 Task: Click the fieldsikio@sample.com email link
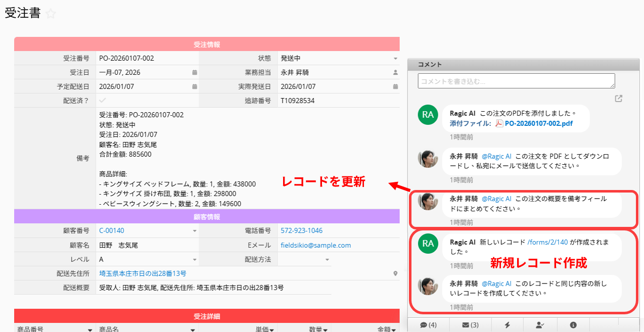point(315,246)
